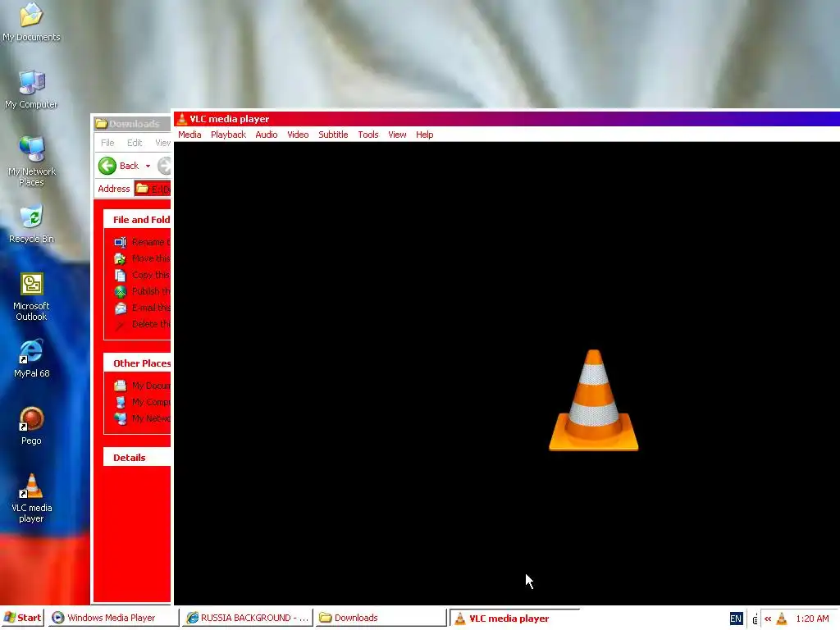Click the Downloads window title bar
The width and height of the screenshot is (840, 630).
point(132,124)
